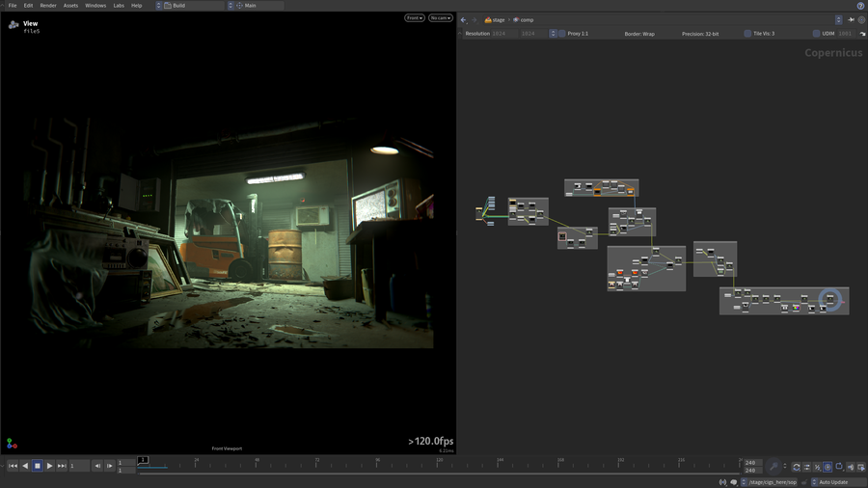This screenshot has height=488, width=868.
Task: Play the timeline forward
Action: 49,466
